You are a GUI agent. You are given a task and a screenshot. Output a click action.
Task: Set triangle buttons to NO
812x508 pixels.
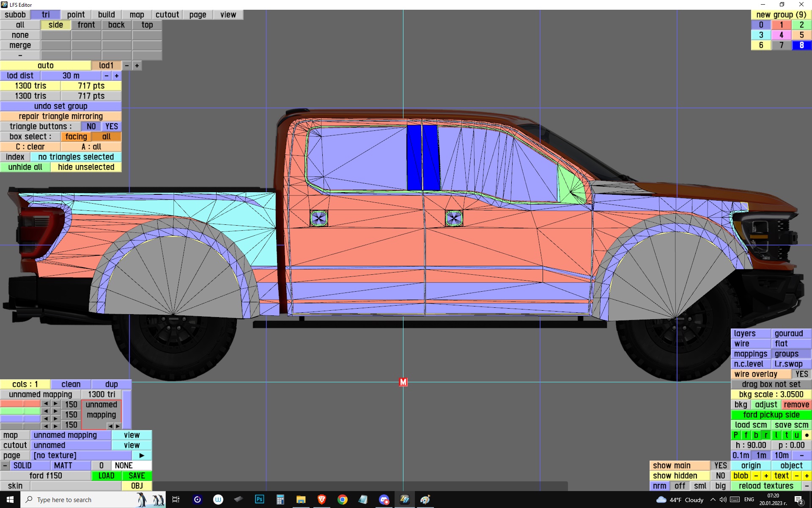tap(91, 127)
